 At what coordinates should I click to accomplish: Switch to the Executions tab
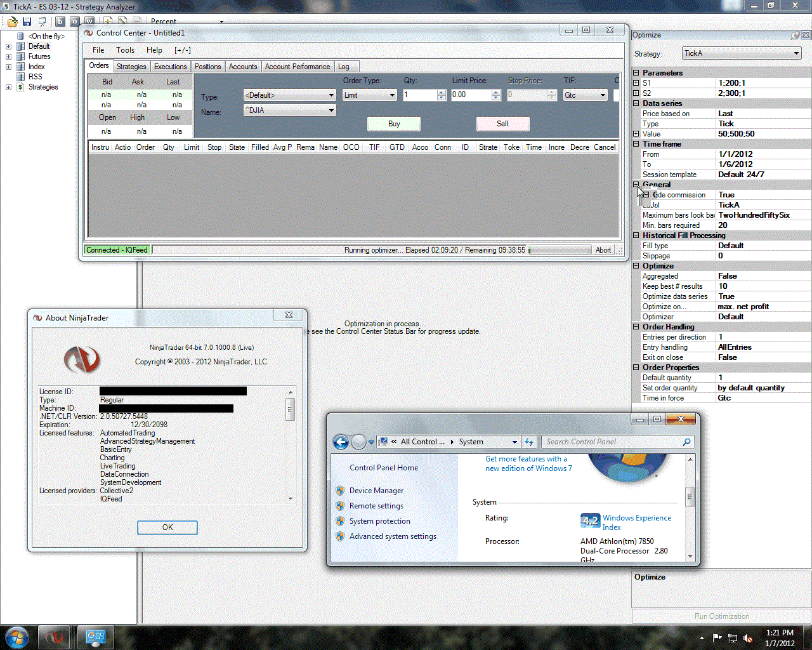pos(171,67)
